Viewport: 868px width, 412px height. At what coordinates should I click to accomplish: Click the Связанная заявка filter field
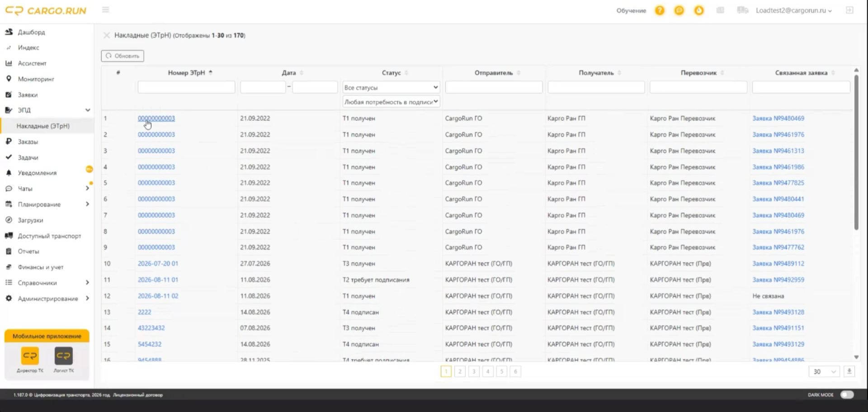pos(801,87)
